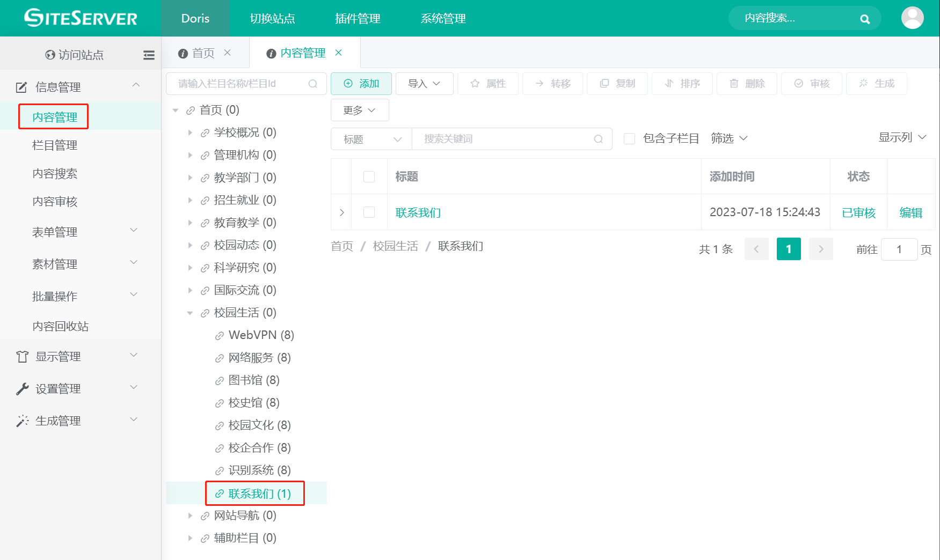Image resolution: width=940 pixels, height=560 pixels.
Task: Click the 属性 star icon
Action: [475, 84]
